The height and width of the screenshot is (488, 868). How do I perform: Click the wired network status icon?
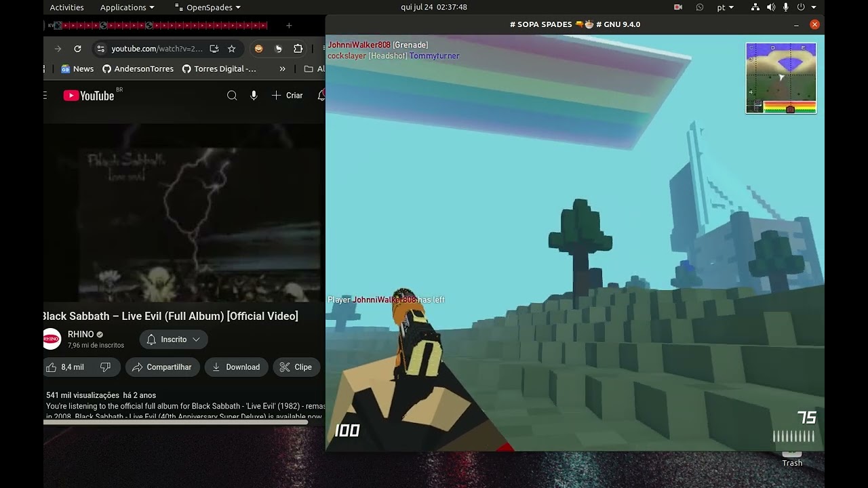coord(755,7)
